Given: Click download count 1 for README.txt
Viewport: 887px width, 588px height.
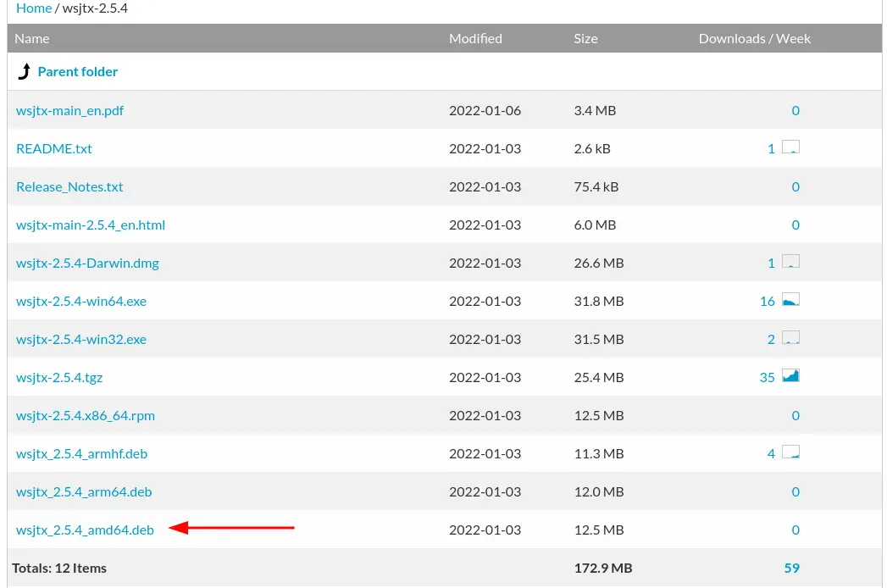Looking at the screenshot, I should point(771,149).
